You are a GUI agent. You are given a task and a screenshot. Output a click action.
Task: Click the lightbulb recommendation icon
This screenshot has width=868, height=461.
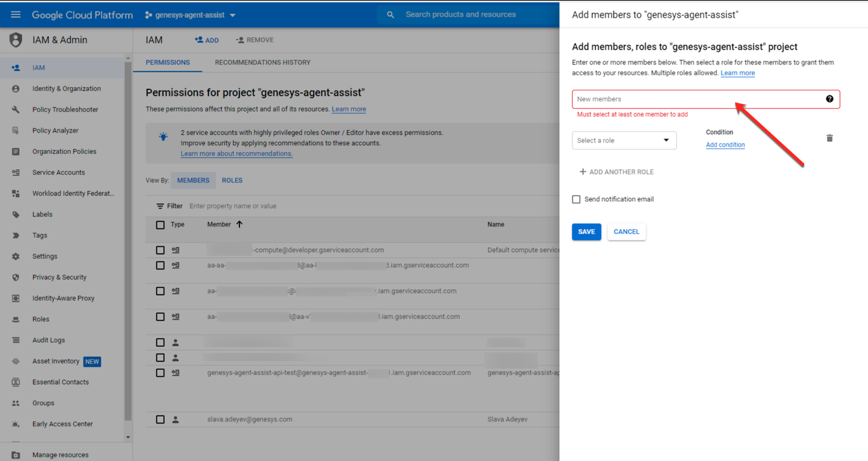[163, 137]
